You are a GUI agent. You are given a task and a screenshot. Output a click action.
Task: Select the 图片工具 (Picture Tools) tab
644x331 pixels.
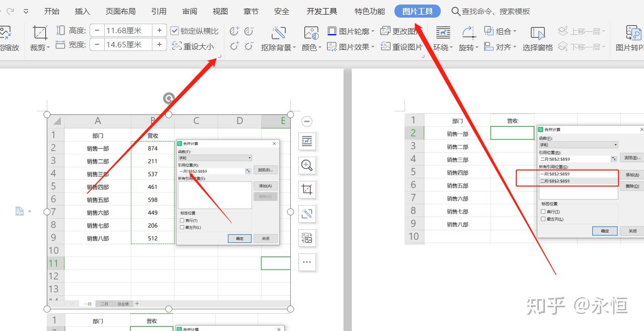(x=418, y=11)
